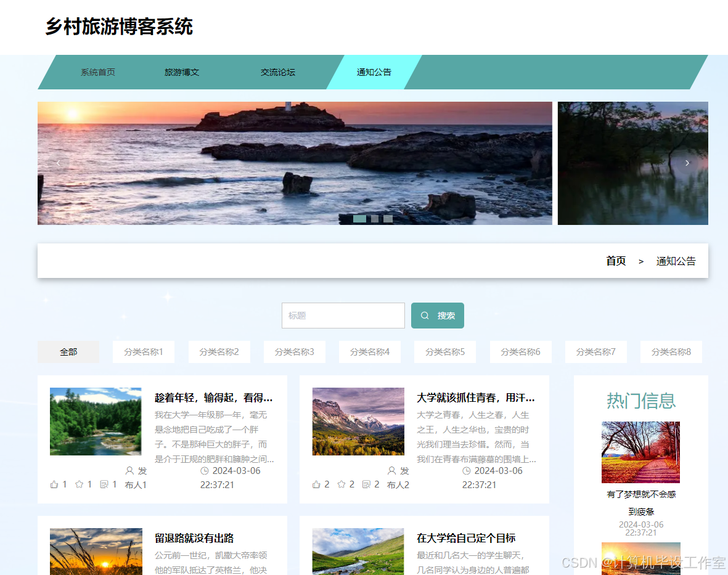Select the 全部 category filter
The height and width of the screenshot is (575, 728).
[x=68, y=352]
